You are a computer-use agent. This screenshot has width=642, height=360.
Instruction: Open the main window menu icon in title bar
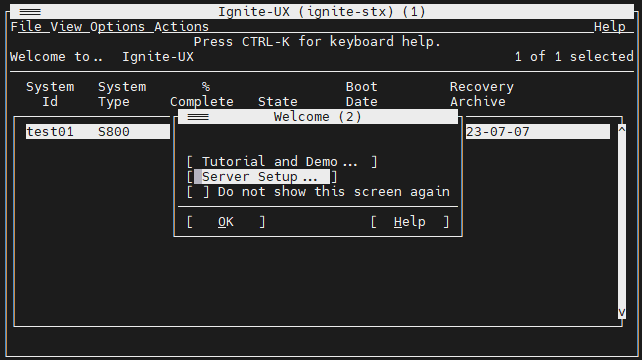(30, 12)
